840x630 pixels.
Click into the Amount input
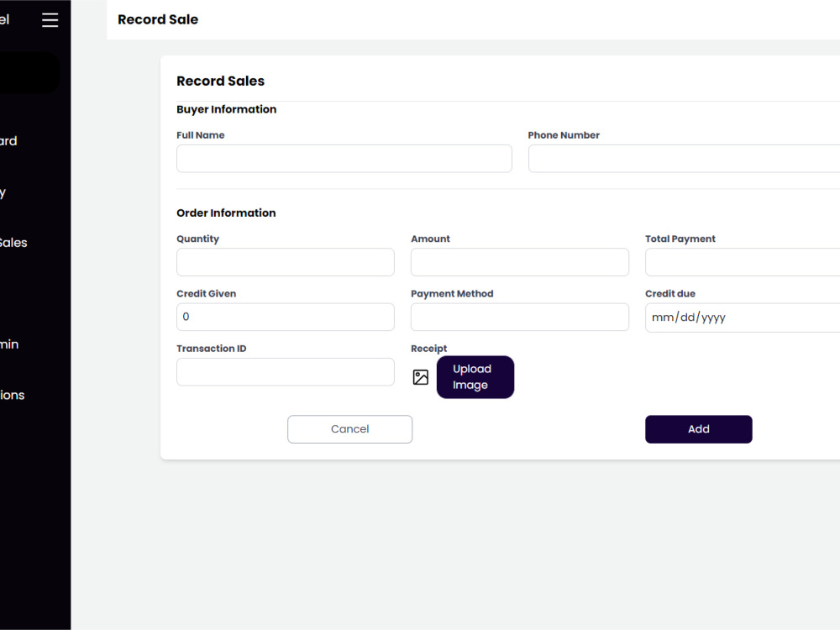click(x=520, y=262)
